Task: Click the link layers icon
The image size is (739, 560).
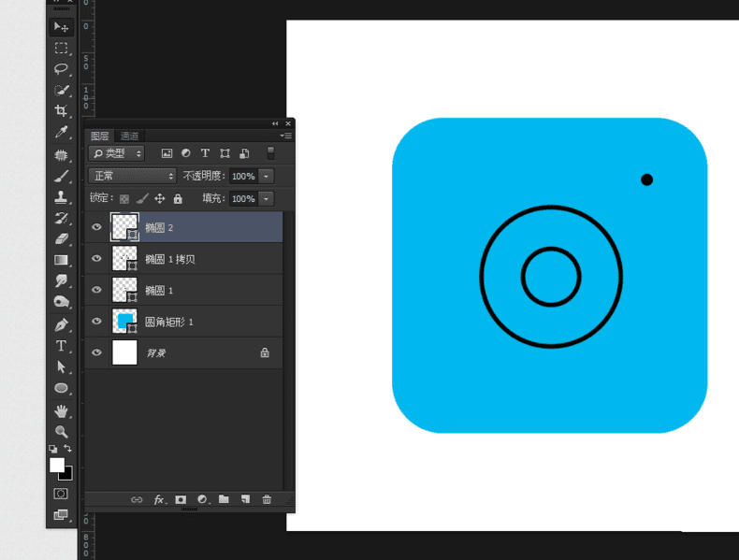Action: tap(137, 500)
